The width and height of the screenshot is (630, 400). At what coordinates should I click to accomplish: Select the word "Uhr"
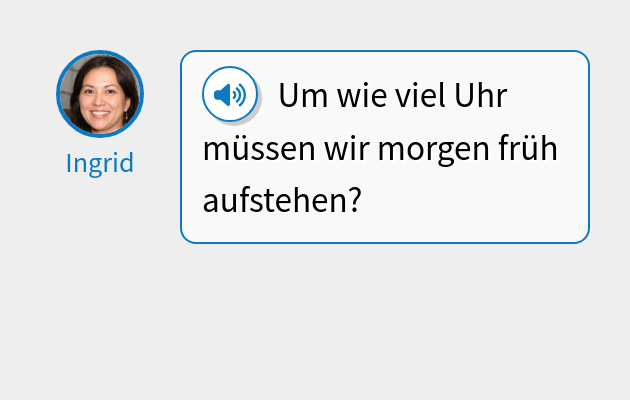(x=481, y=96)
